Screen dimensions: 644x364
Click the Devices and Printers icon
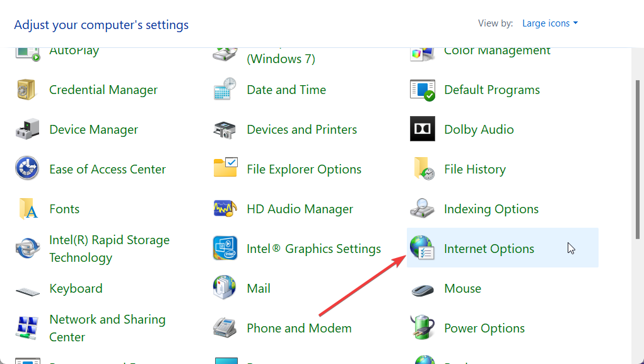[x=225, y=130]
